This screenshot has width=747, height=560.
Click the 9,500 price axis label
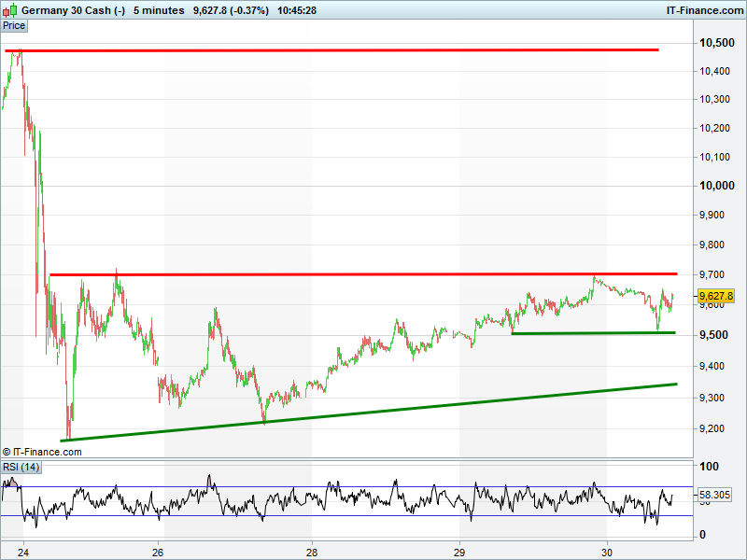tap(713, 335)
